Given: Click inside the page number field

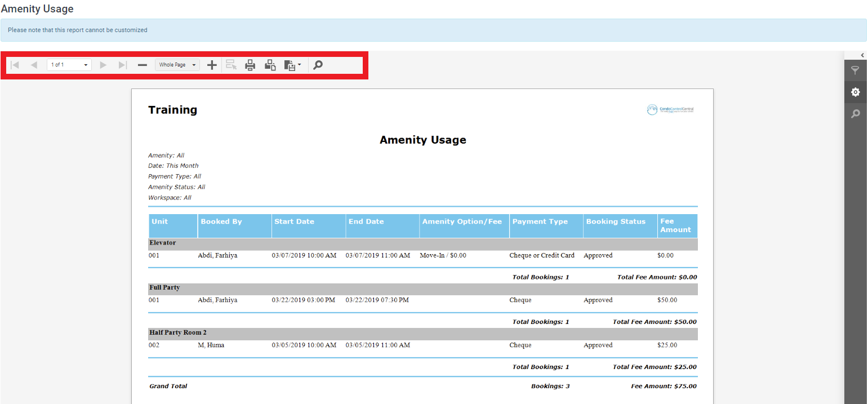Looking at the screenshot, I should [63, 65].
